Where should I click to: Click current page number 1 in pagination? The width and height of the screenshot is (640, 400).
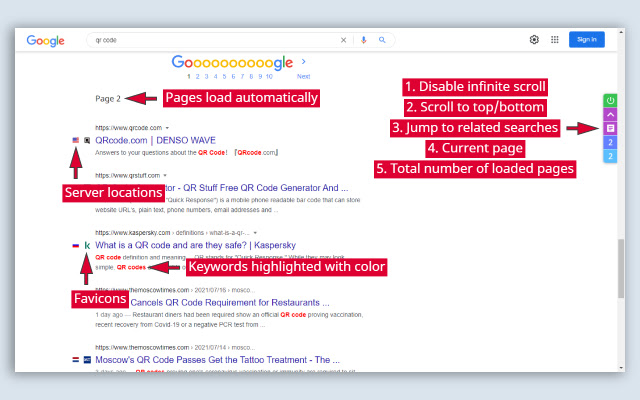pos(189,76)
